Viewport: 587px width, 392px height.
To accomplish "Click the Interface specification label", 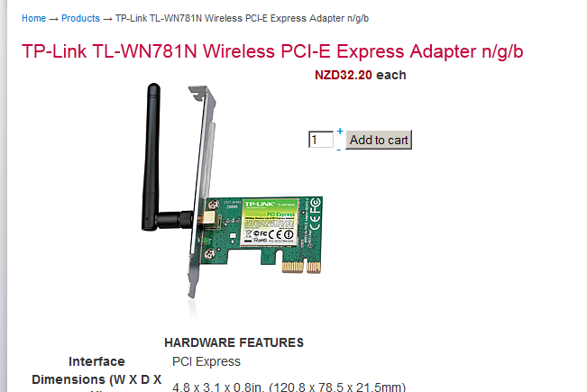I will click(96, 361).
